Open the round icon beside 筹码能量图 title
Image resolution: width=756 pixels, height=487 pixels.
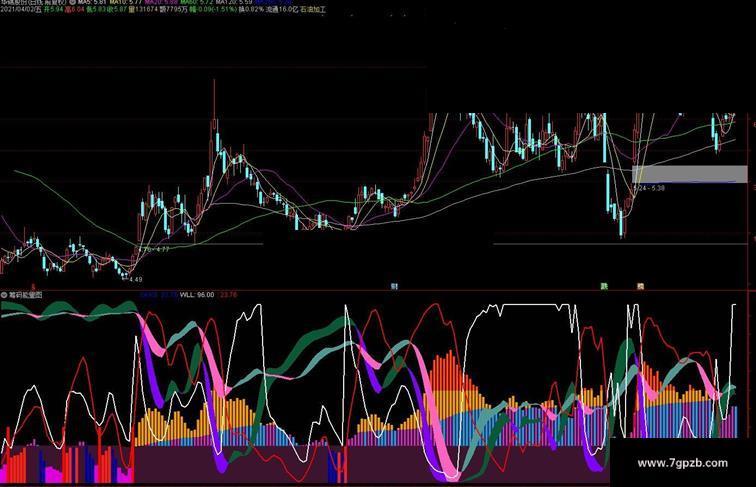click(x=4, y=295)
